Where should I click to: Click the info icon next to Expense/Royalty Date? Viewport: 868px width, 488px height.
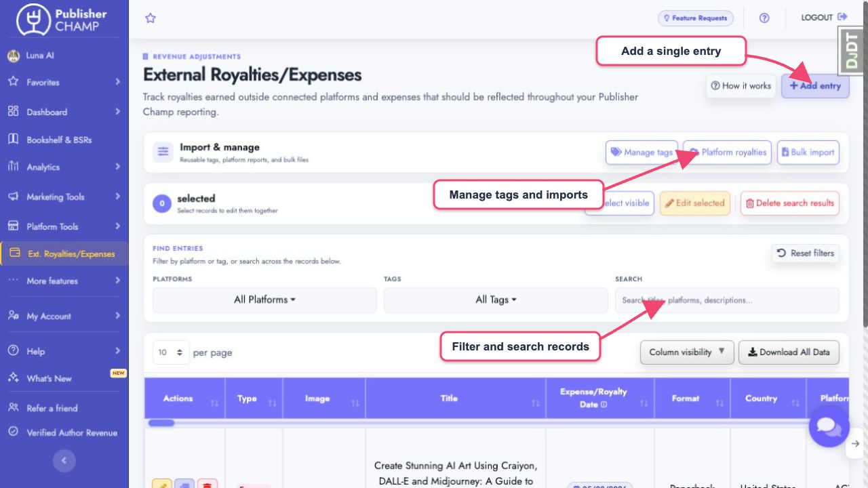(604, 405)
